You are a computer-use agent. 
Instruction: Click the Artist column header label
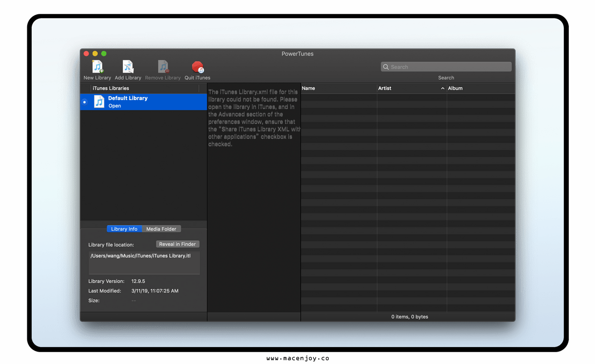click(385, 88)
